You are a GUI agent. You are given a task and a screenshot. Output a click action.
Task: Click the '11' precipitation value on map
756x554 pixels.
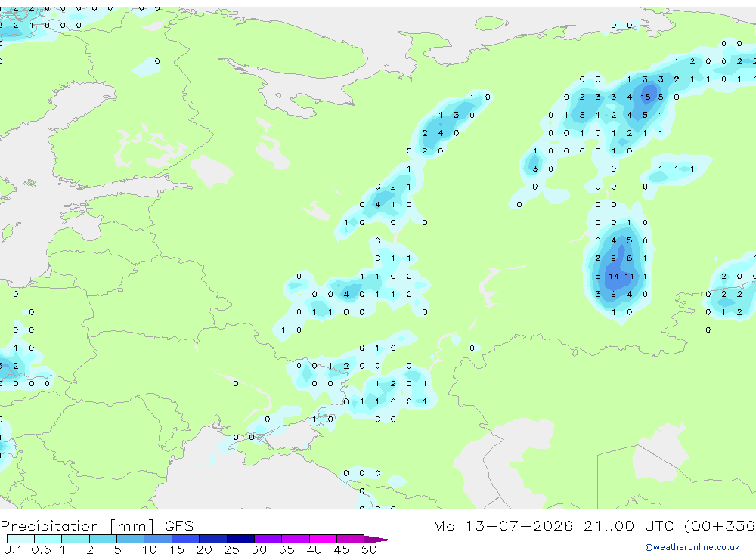[x=629, y=277]
